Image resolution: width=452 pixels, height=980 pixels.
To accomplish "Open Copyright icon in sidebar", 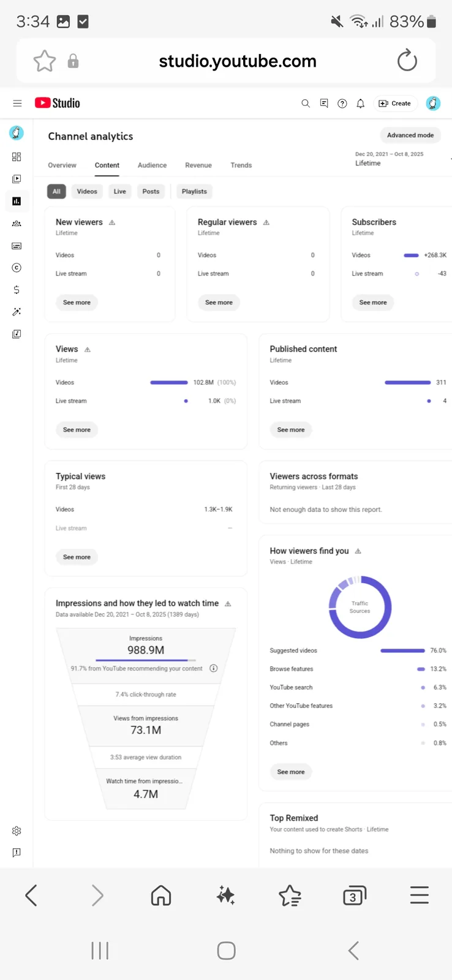I will click(17, 268).
